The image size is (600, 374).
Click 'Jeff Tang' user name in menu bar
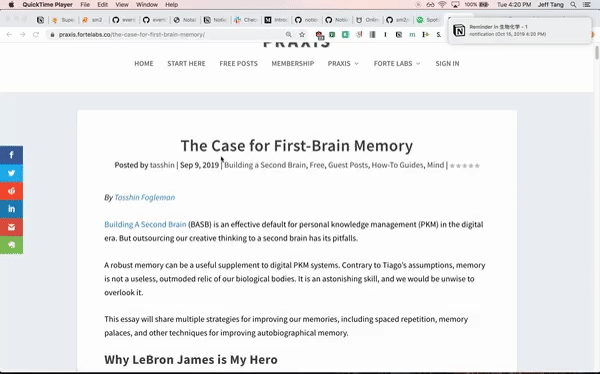point(551,5)
